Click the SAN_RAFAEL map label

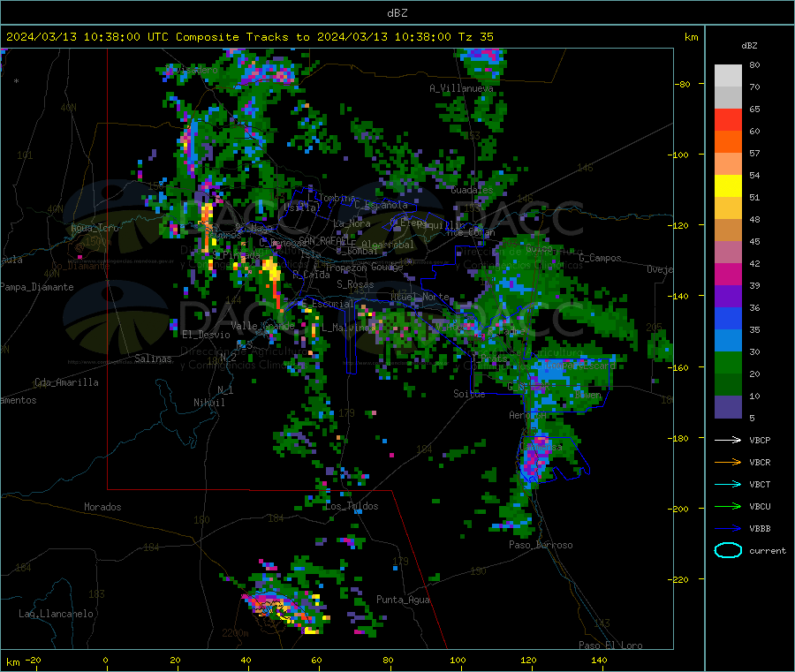click(x=323, y=240)
